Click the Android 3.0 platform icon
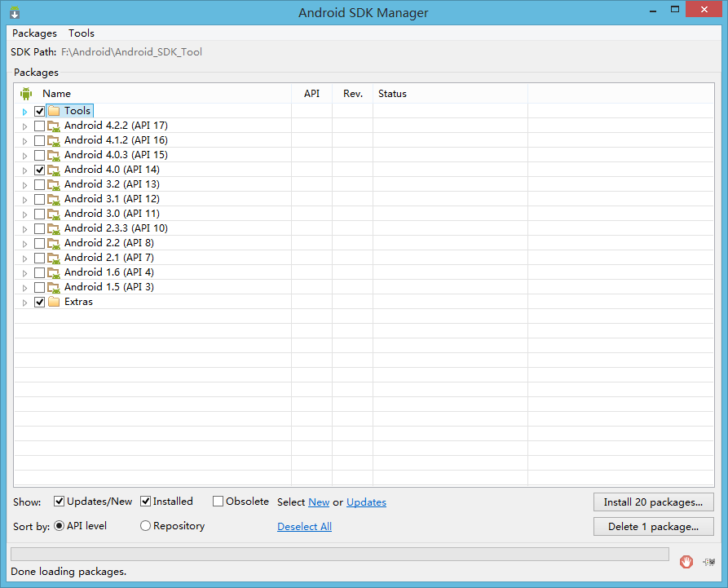The image size is (728, 588). point(54,214)
